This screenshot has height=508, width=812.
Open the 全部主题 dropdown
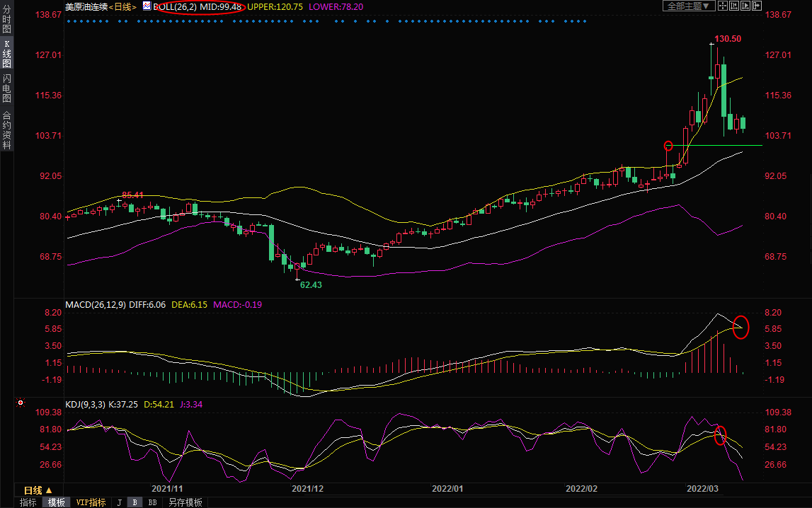687,6
